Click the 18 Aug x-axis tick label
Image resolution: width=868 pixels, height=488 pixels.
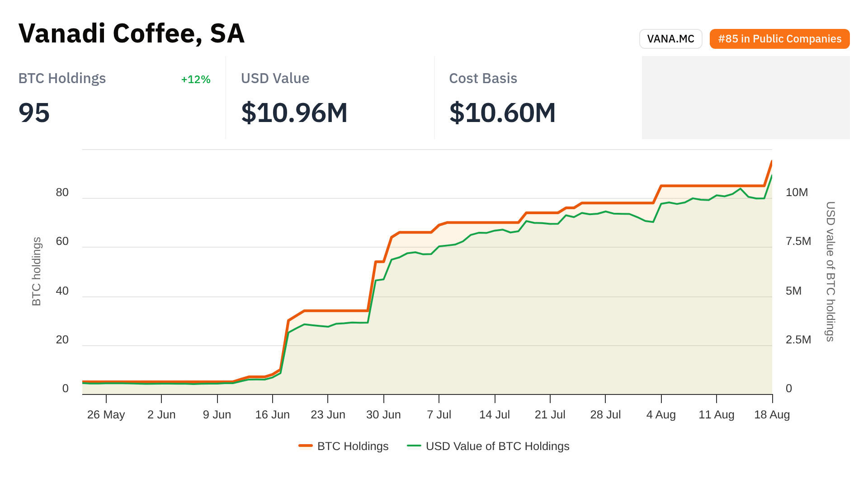pos(772,415)
